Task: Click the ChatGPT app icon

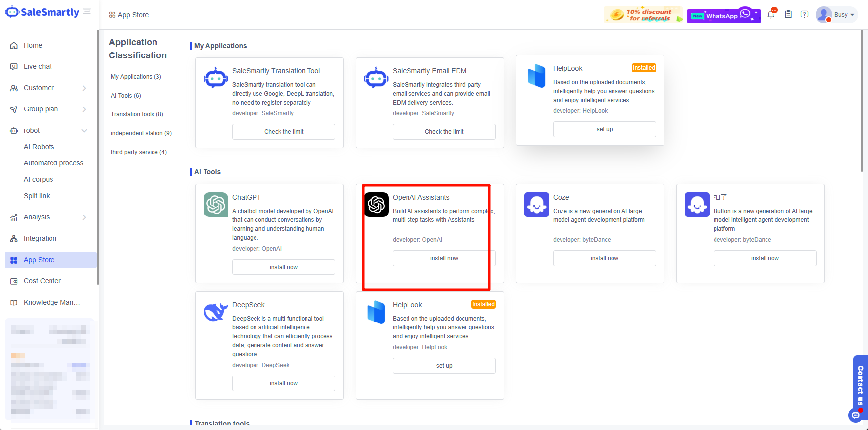Action: tap(216, 205)
